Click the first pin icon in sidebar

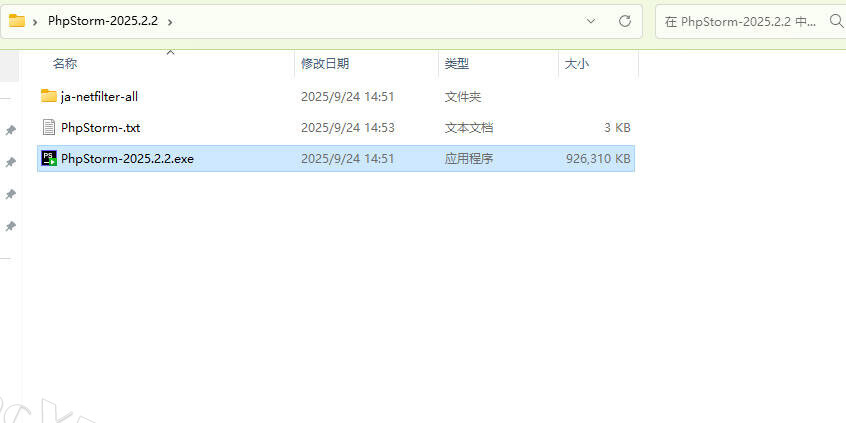coord(10,130)
